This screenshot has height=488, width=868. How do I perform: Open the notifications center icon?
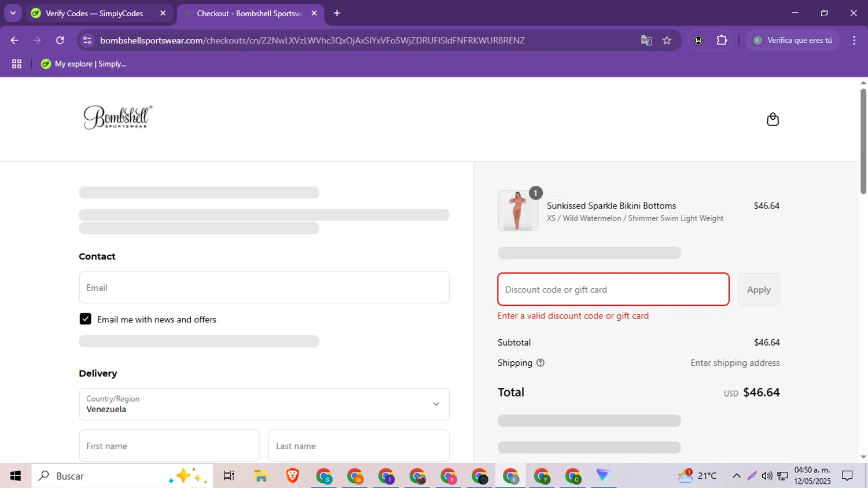tap(848, 476)
